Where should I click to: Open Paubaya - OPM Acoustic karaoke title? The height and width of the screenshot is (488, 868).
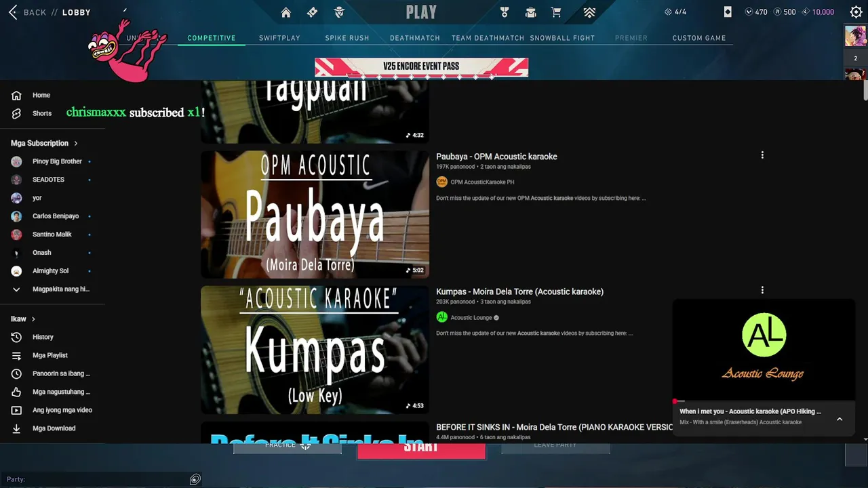[496, 157]
